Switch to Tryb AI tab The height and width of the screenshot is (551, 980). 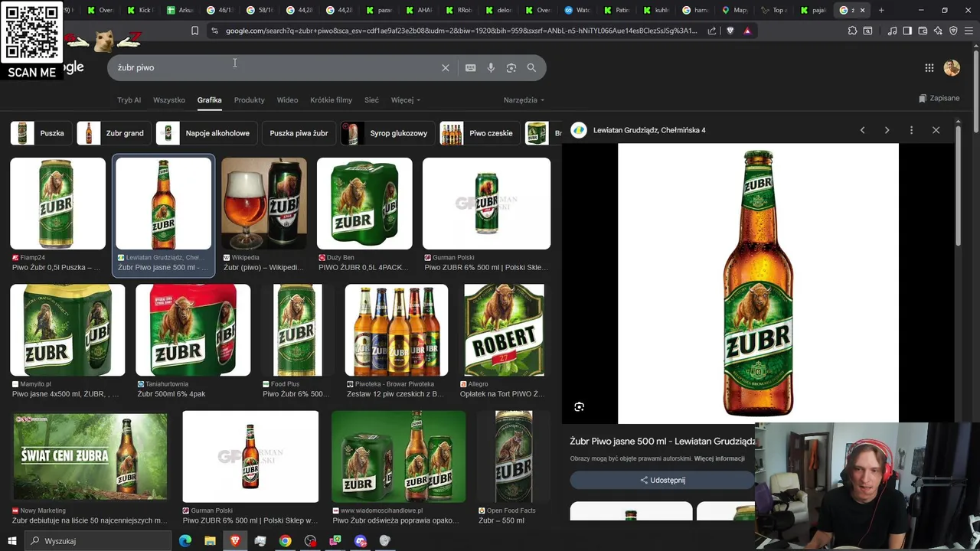pos(129,99)
